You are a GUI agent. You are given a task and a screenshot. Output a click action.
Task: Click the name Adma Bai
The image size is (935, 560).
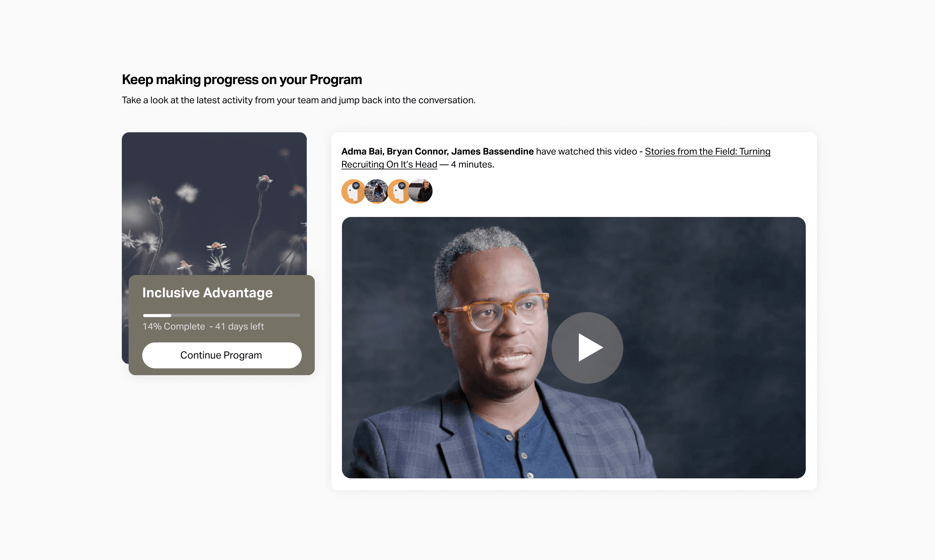362,151
